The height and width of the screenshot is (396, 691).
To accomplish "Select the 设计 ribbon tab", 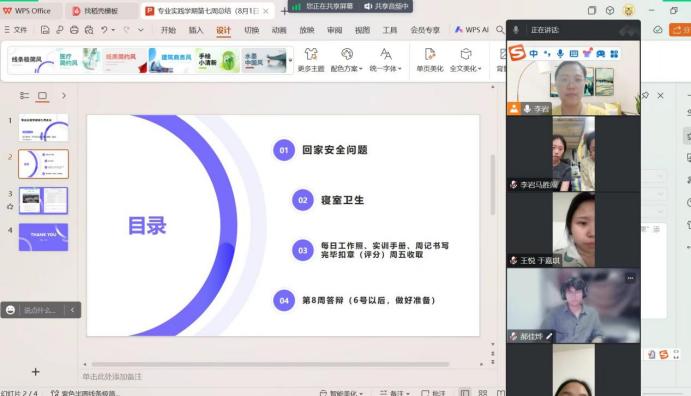I will 223,30.
